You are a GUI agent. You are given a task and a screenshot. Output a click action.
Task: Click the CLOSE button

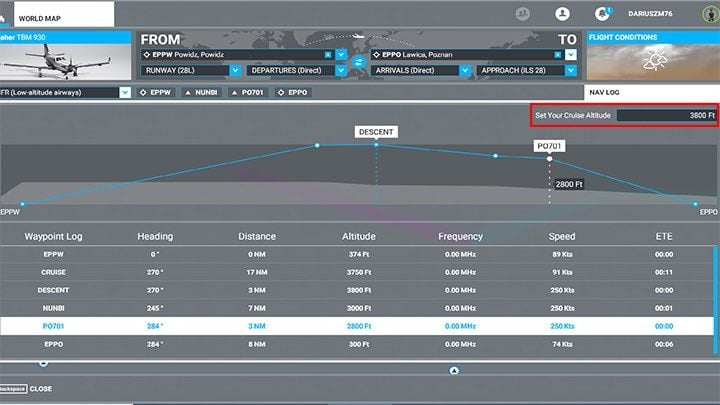point(40,389)
